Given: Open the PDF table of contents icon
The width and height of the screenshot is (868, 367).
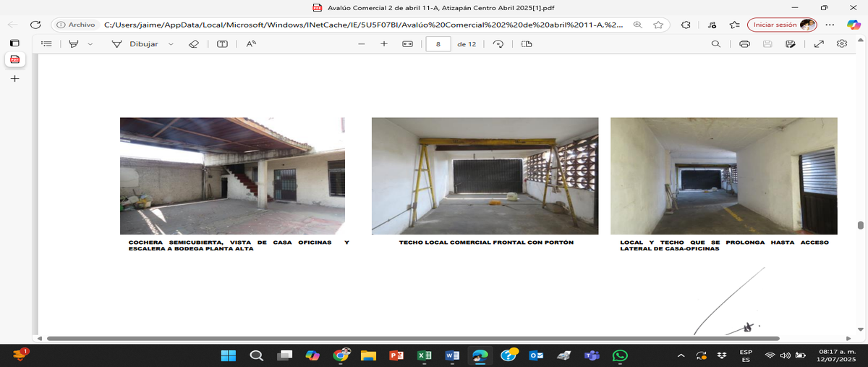Looking at the screenshot, I should click(x=47, y=43).
